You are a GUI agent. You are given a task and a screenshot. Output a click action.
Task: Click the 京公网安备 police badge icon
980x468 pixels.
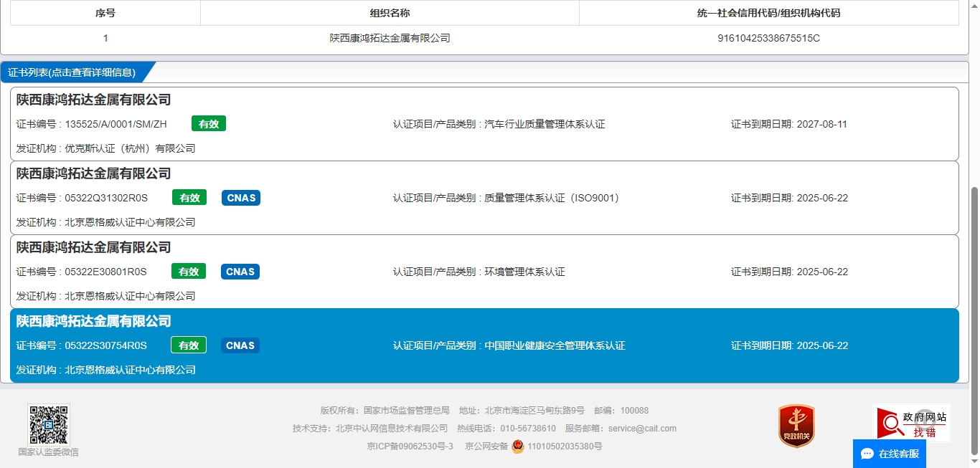[x=518, y=446]
